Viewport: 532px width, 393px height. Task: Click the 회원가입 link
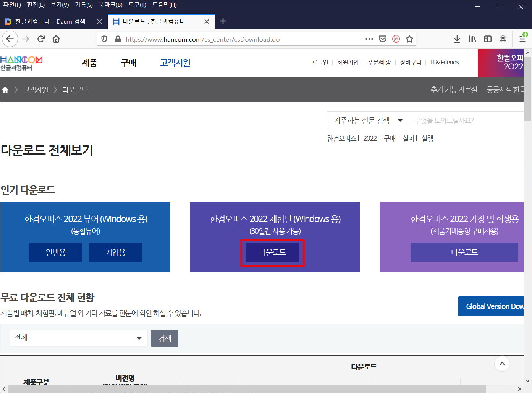tap(348, 62)
